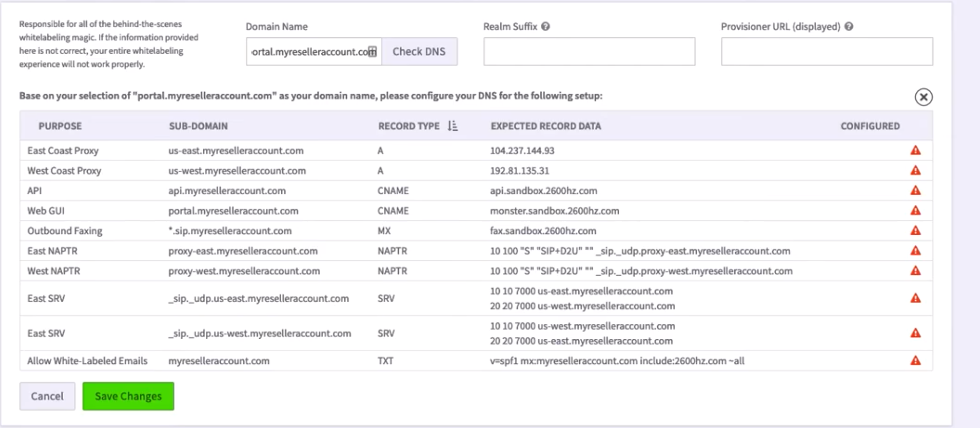Viewport: 980px width, 428px height.
Task: Sort by Record Type column icon
Action: (452, 126)
